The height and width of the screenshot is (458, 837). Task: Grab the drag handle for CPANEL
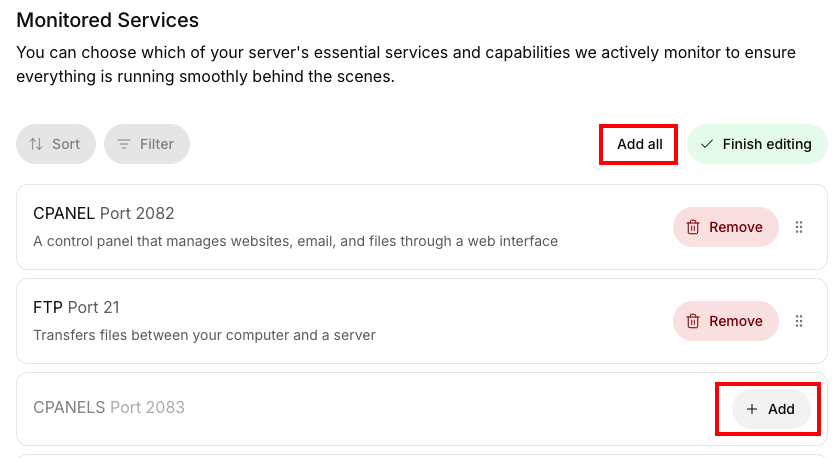799,227
